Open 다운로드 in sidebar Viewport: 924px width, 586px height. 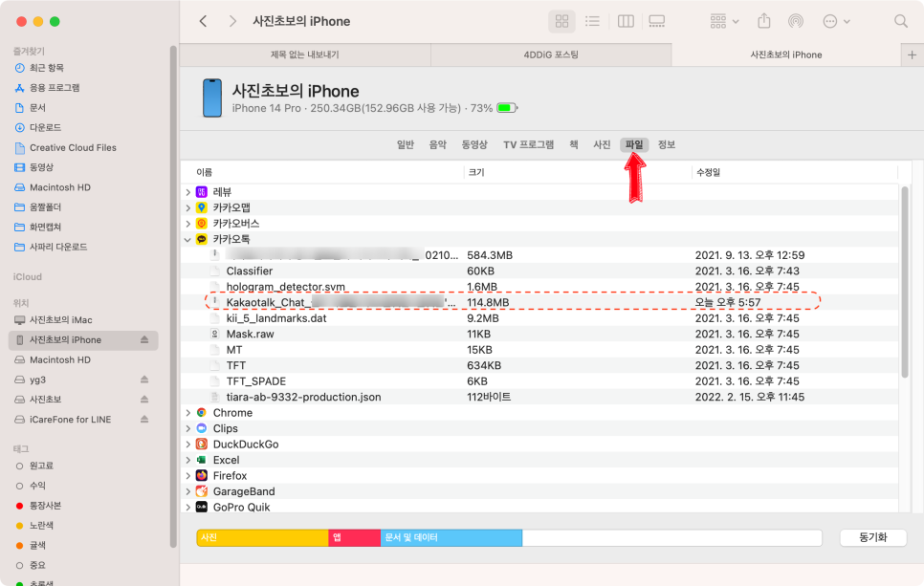pos(45,127)
